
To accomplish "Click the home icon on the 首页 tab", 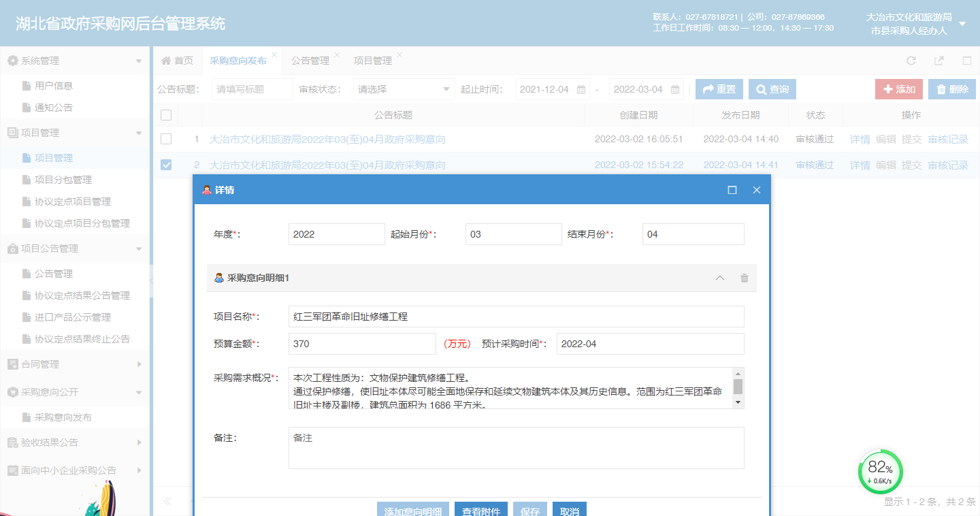I will pyautogui.click(x=165, y=61).
